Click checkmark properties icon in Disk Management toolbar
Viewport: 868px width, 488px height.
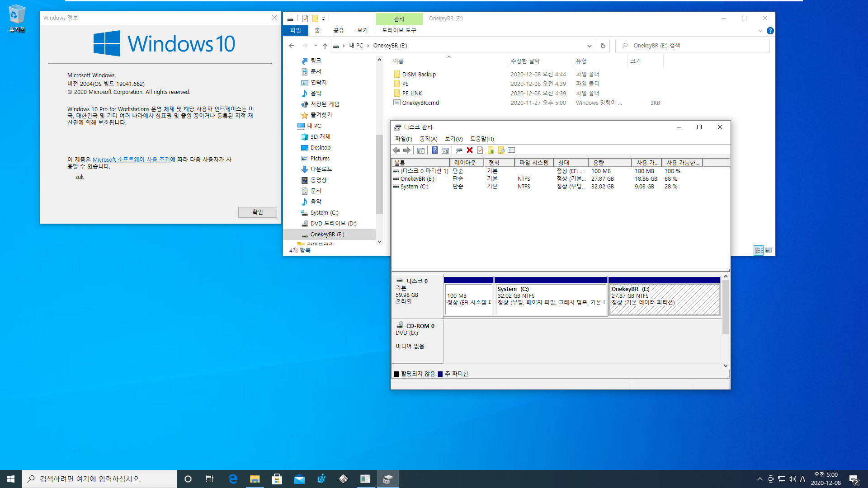tap(480, 150)
